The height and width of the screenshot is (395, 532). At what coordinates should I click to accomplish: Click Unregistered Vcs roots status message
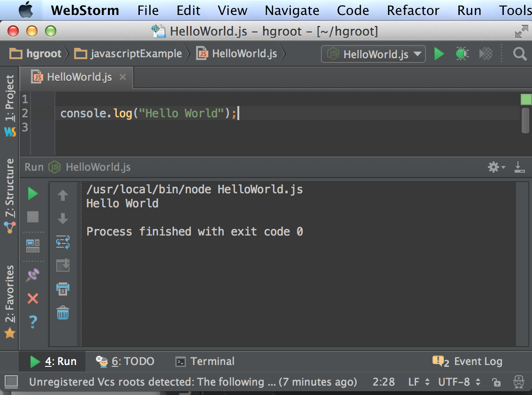193,382
